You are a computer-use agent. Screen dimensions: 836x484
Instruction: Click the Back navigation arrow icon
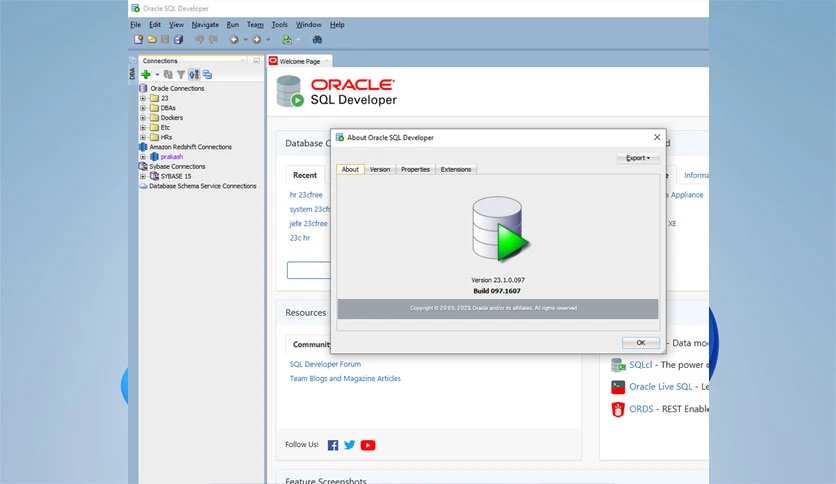(234, 39)
